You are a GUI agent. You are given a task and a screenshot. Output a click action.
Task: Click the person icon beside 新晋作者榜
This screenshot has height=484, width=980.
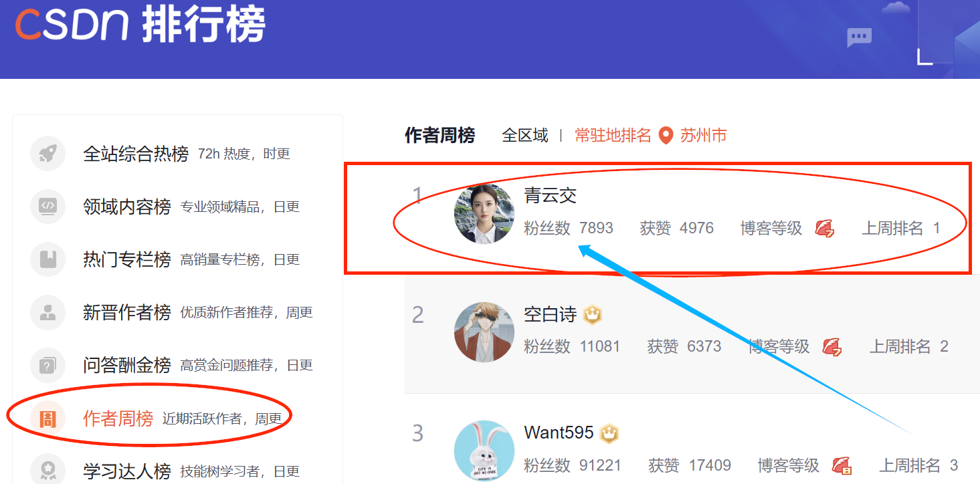(x=47, y=312)
